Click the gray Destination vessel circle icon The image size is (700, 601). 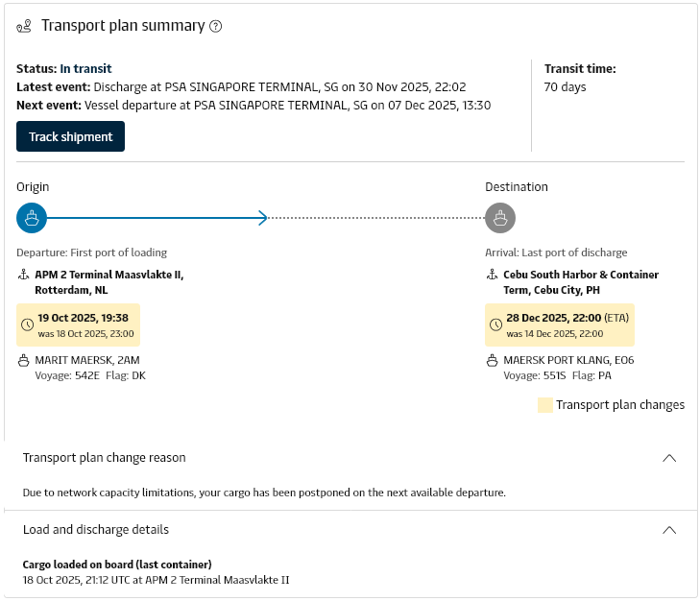coord(500,218)
